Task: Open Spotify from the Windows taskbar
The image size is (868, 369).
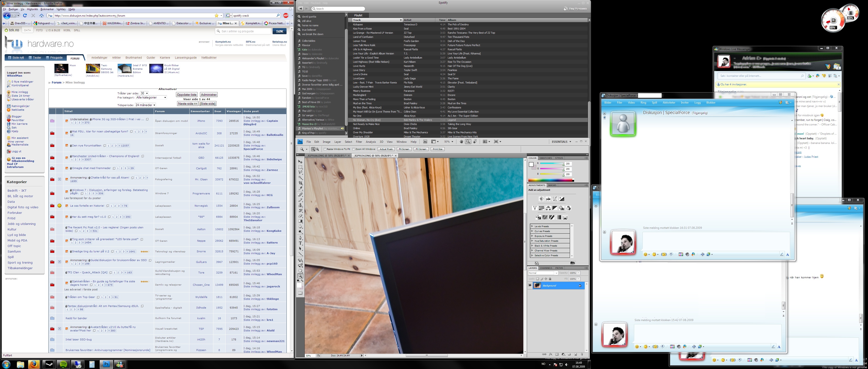Action: tap(63, 364)
